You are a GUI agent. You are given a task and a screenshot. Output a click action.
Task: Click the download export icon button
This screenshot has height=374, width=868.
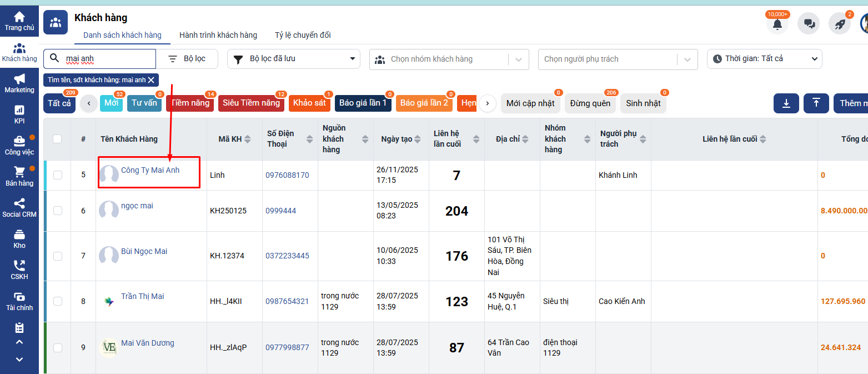click(786, 103)
